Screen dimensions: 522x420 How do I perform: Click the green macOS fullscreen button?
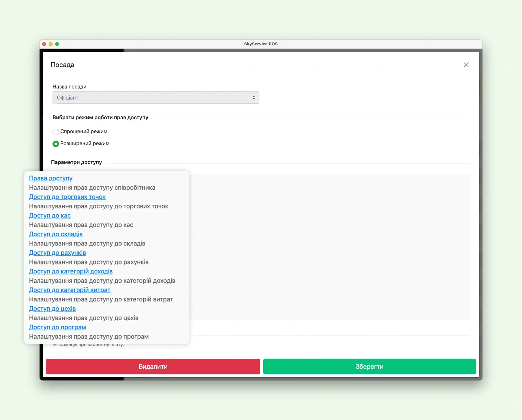coord(57,44)
